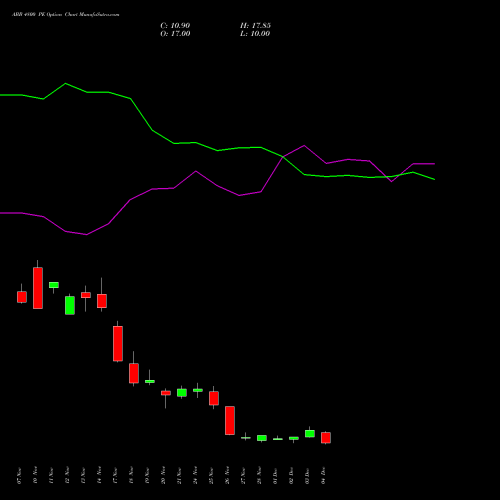Click the green candlestick for 12 Nov
The width and height of the screenshot is (500, 500).
(x=70, y=305)
